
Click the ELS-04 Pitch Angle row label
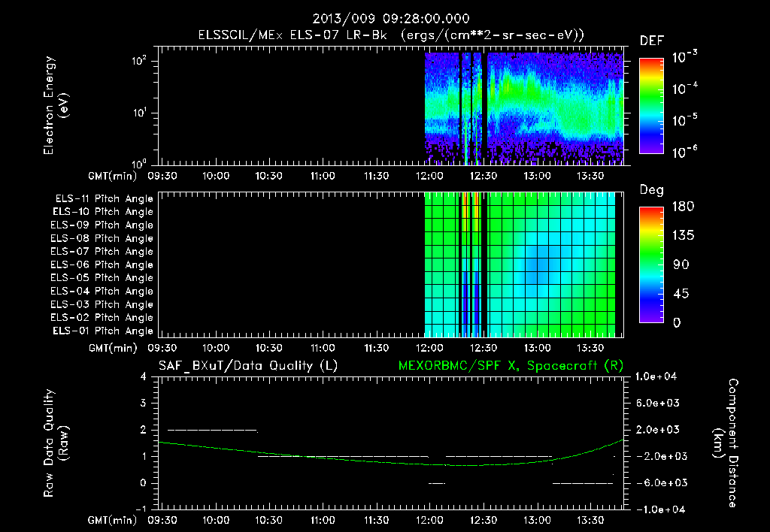tap(102, 292)
